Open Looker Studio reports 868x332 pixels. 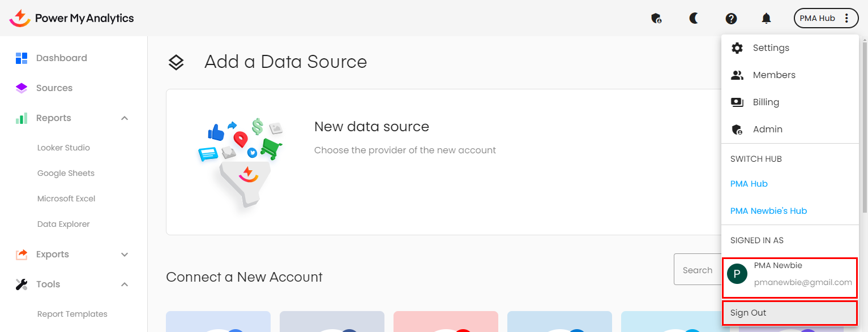pyautogui.click(x=63, y=148)
